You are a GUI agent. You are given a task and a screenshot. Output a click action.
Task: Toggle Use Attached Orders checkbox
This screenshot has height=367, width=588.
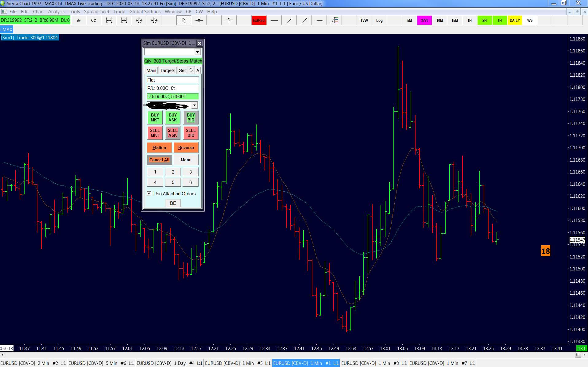(x=149, y=193)
